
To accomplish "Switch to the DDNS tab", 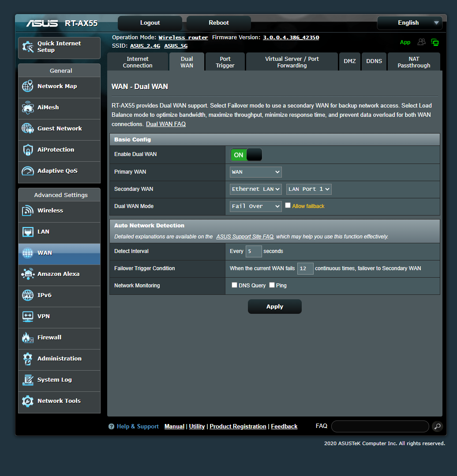I will tap(374, 61).
